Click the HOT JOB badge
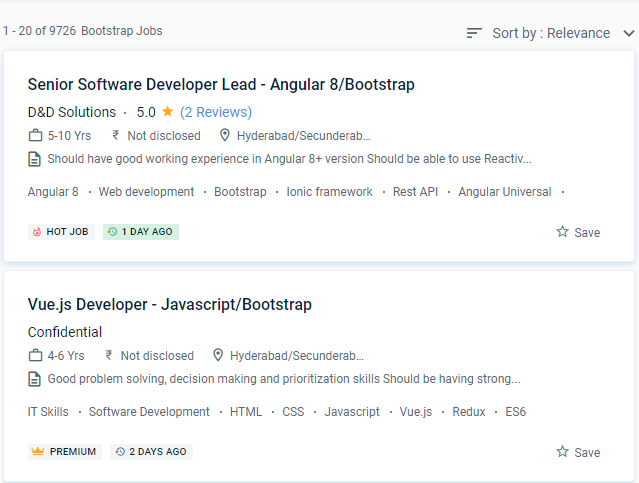The image size is (639, 483). pos(60,232)
